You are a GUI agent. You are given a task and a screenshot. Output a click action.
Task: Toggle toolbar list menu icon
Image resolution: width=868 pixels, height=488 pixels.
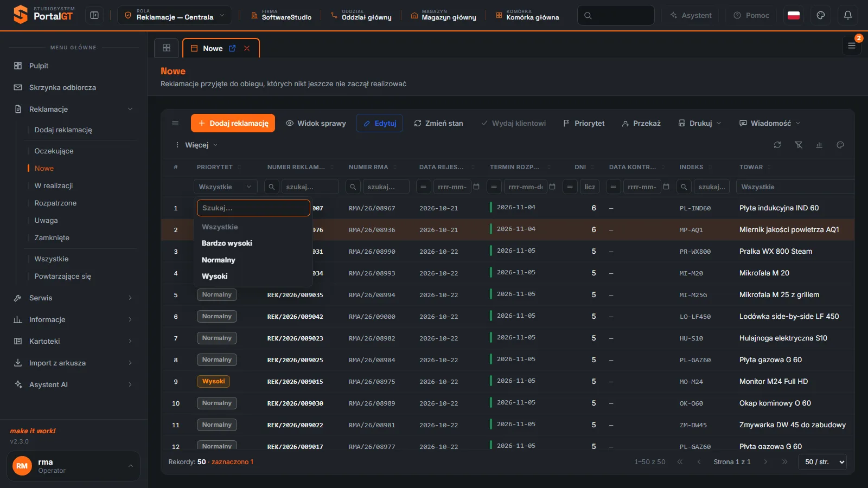[175, 123]
